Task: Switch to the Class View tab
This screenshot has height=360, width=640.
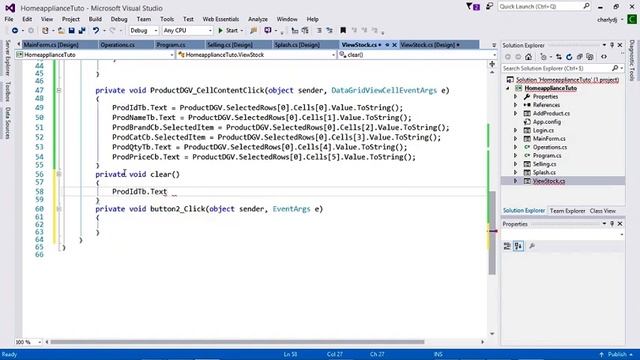Action: [602, 211]
